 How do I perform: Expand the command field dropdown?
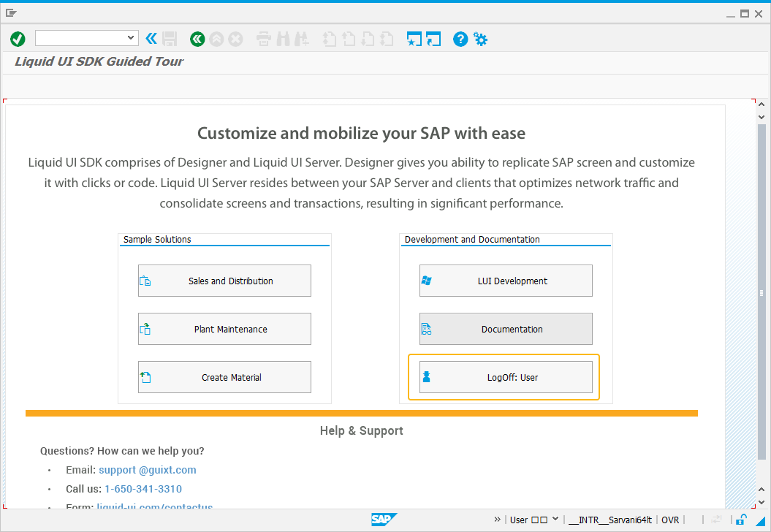pyautogui.click(x=130, y=38)
